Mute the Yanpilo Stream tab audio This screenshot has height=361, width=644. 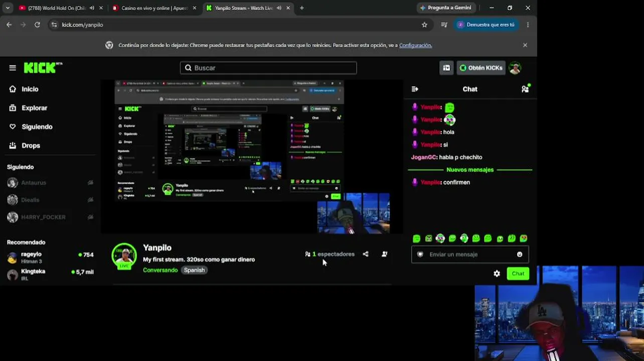[x=279, y=8]
